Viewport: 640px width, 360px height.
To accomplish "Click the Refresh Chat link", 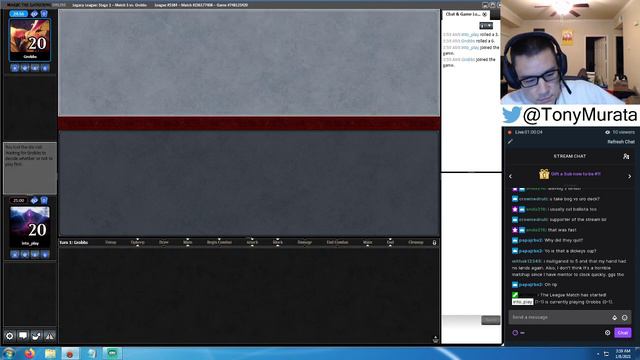I will [621, 142].
